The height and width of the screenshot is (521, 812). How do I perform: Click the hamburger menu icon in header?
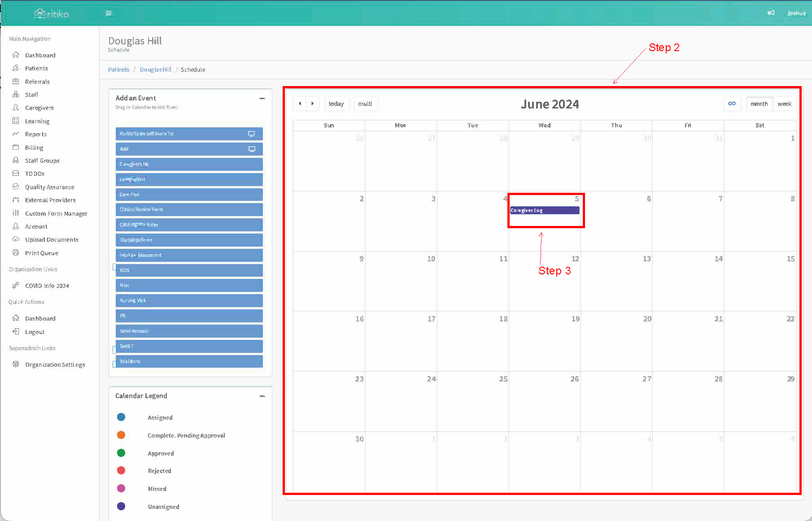[x=109, y=13]
